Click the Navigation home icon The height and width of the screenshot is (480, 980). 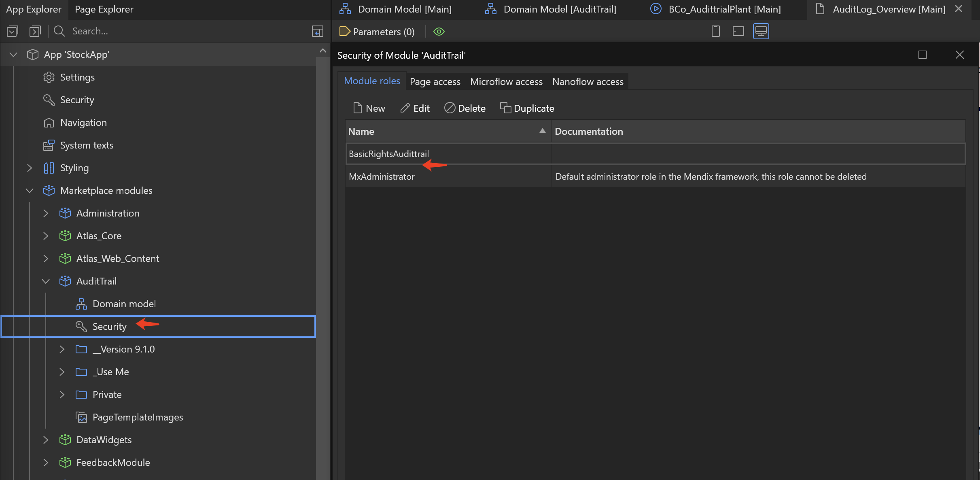click(49, 123)
